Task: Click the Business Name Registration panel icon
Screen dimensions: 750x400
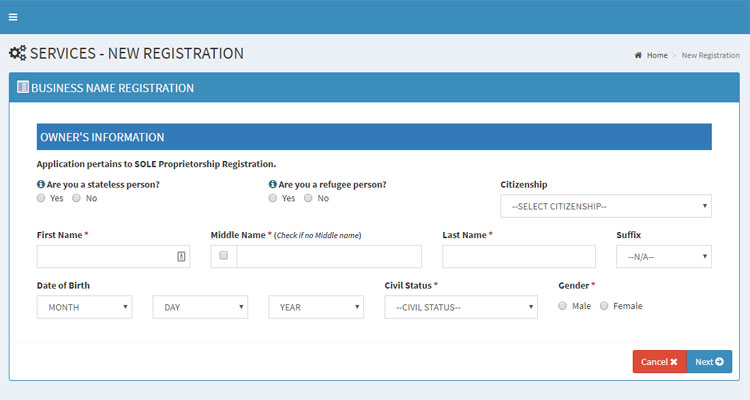Action: (x=22, y=87)
